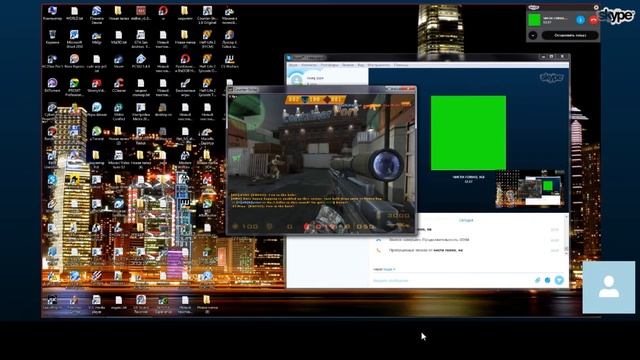Open the PROMT Professional desktop icon
640x360 pixels.
pos(74,87)
